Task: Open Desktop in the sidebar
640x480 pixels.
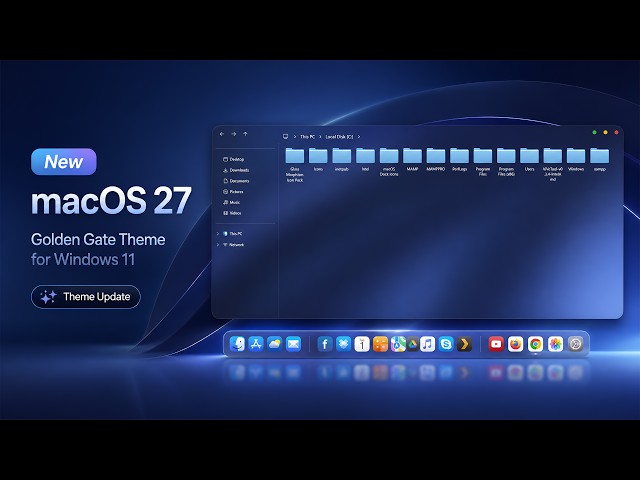Action: [233, 159]
